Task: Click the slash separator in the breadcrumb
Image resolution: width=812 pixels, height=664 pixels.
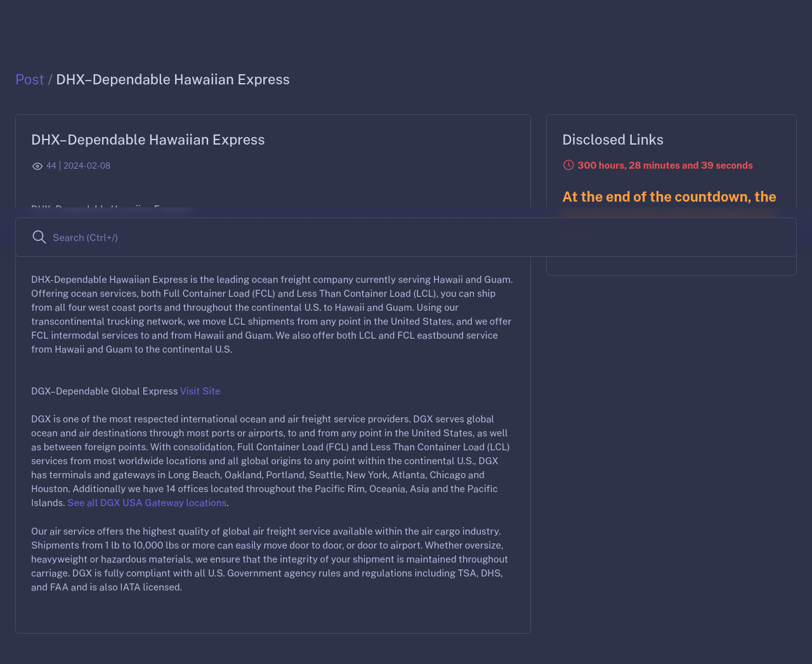Action: click(50, 80)
